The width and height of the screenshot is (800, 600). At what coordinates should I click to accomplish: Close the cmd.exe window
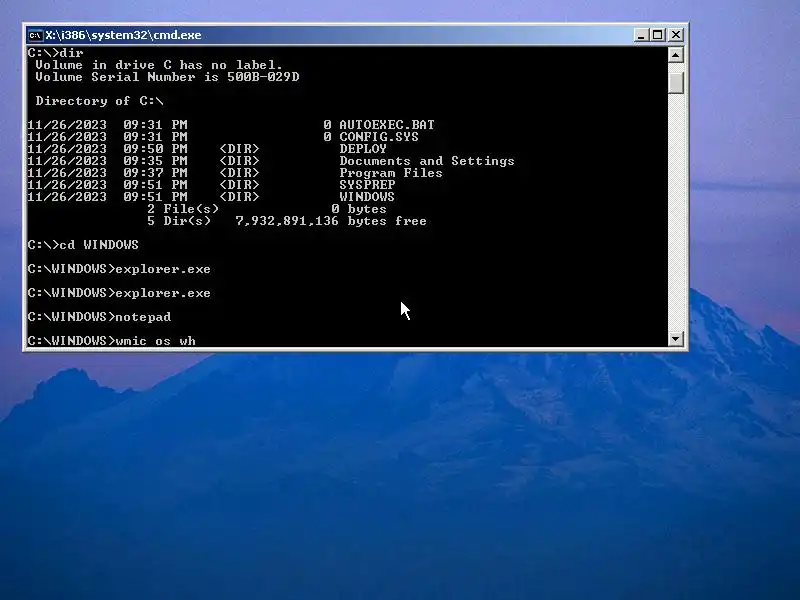click(676, 35)
